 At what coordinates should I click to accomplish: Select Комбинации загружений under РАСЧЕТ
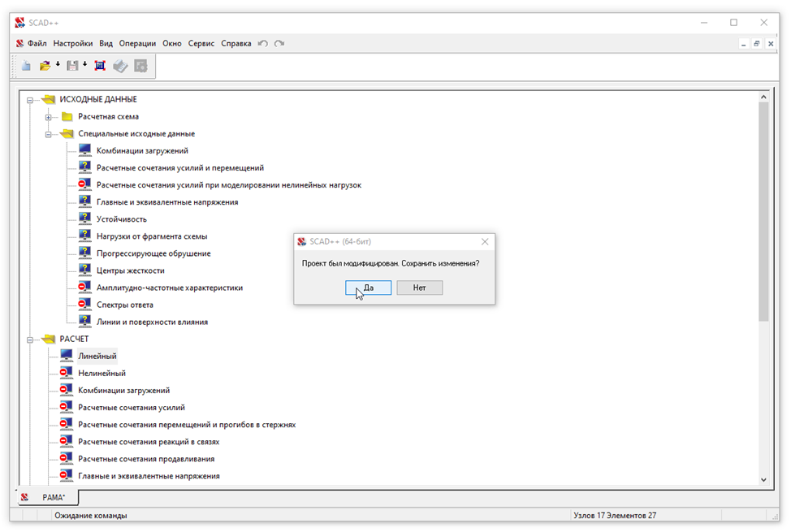pos(124,390)
